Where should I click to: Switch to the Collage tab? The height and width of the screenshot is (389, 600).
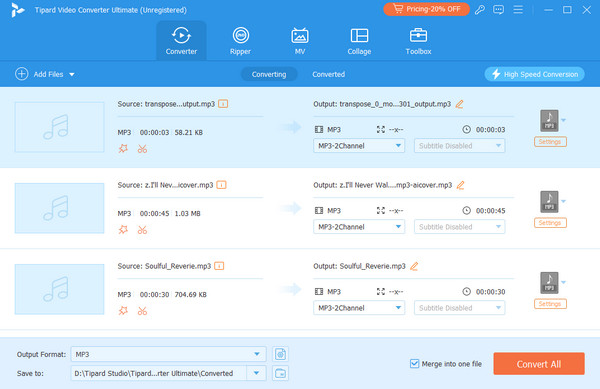pyautogui.click(x=359, y=41)
